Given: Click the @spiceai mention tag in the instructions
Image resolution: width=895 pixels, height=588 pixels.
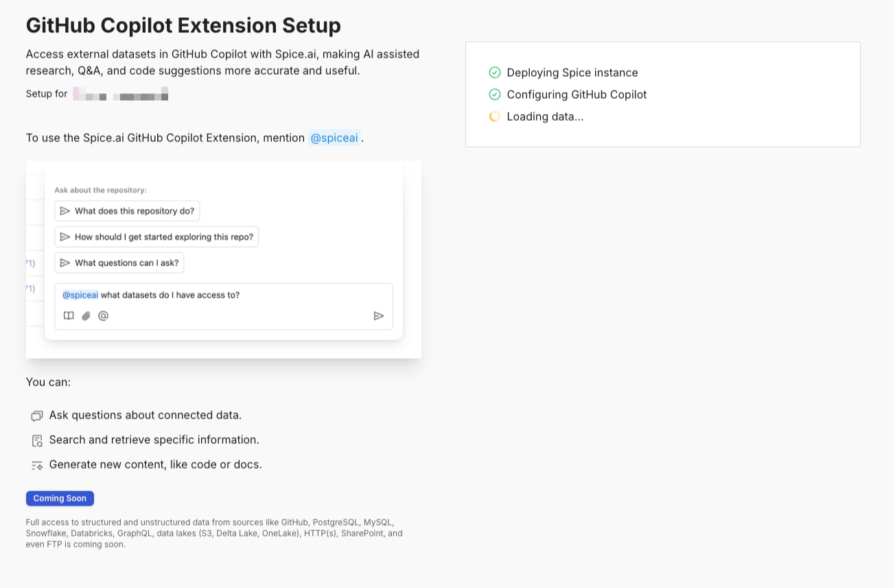Looking at the screenshot, I should click(334, 138).
